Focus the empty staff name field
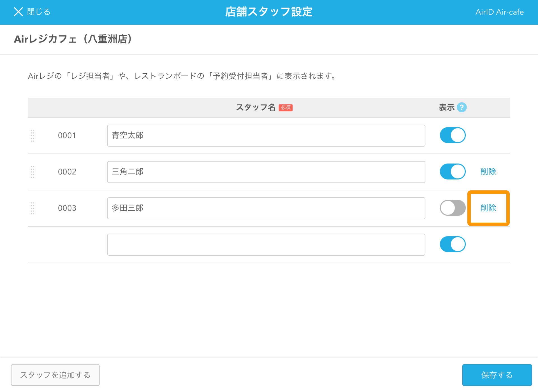Image resolution: width=538 pixels, height=392 pixels. point(266,245)
